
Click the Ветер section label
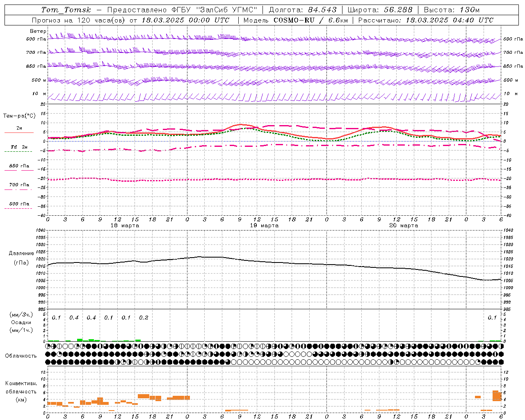38,31
